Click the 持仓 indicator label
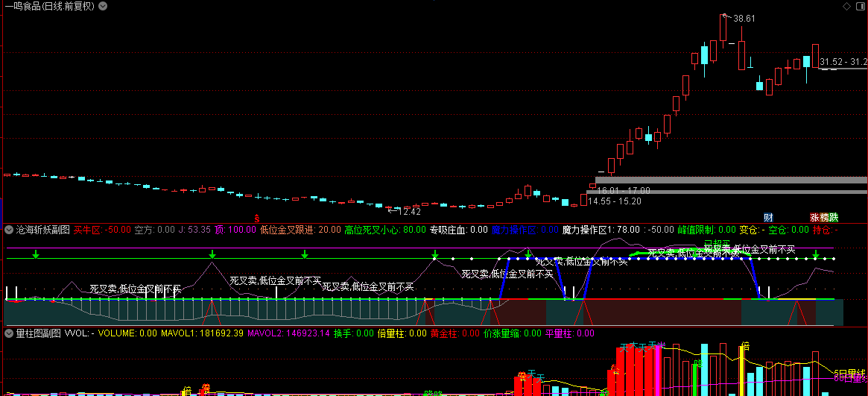 tap(826, 229)
